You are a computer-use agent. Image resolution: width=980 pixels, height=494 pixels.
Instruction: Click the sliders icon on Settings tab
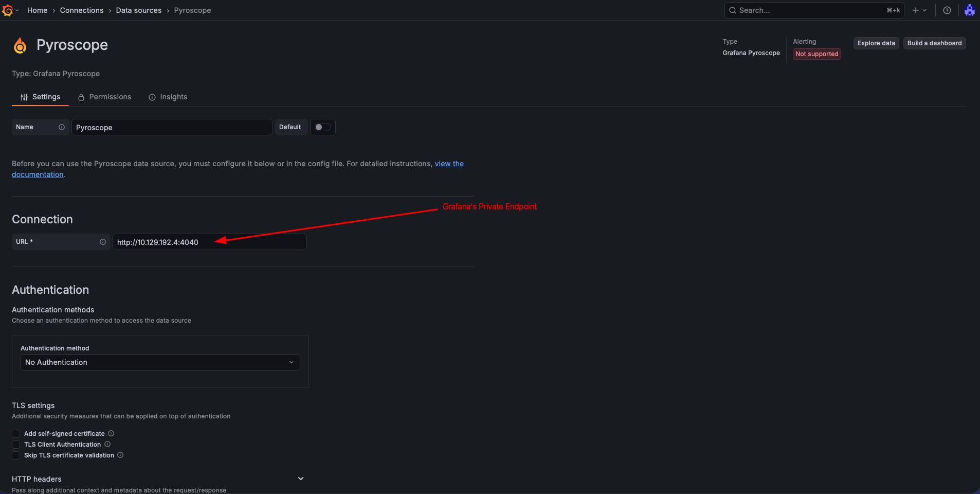pos(24,97)
